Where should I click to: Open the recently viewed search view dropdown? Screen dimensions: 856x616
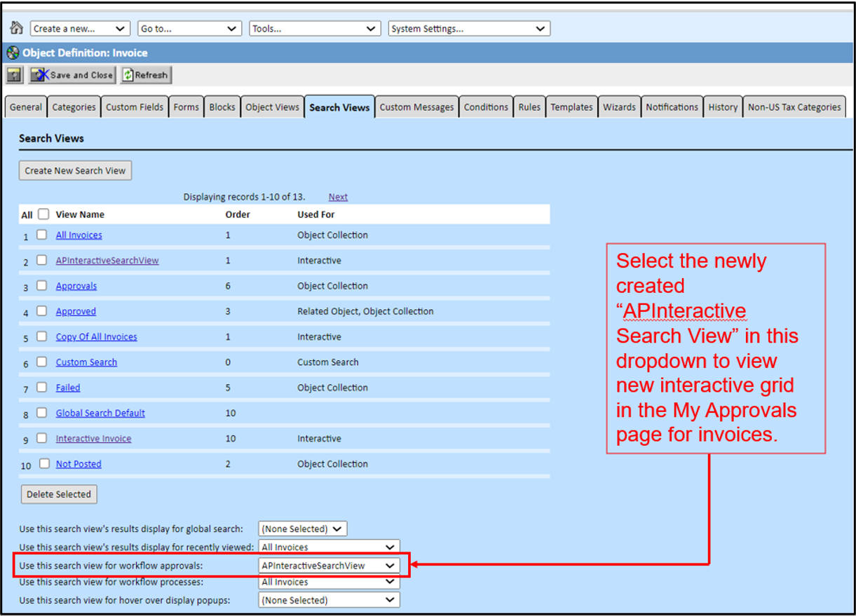(x=329, y=547)
